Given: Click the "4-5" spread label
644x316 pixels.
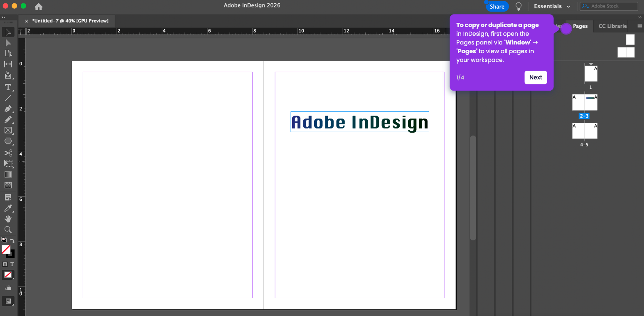Looking at the screenshot, I should click(x=584, y=145).
